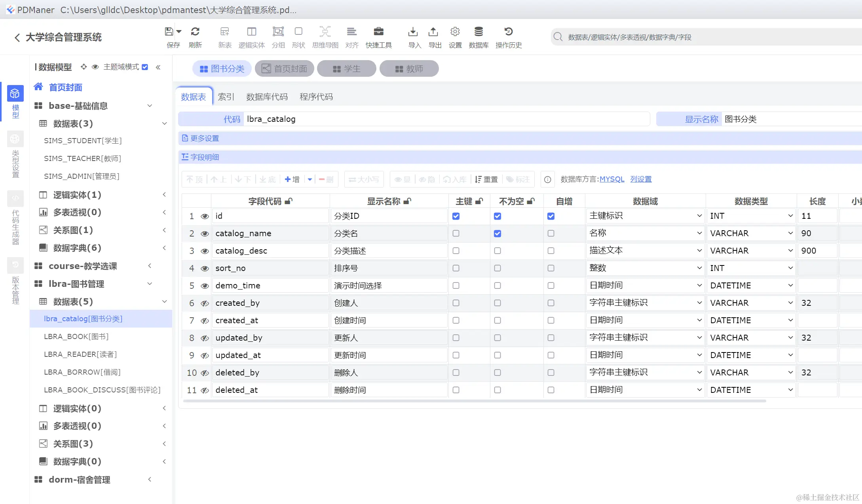
Task: Open 首页封面 in the model tree
Action: [x=65, y=87]
